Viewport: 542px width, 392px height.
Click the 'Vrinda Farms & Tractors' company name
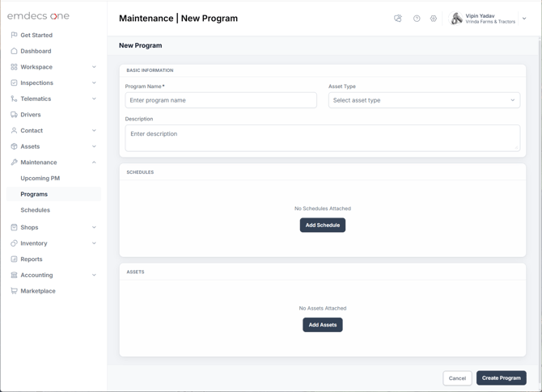click(x=490, y=22)
